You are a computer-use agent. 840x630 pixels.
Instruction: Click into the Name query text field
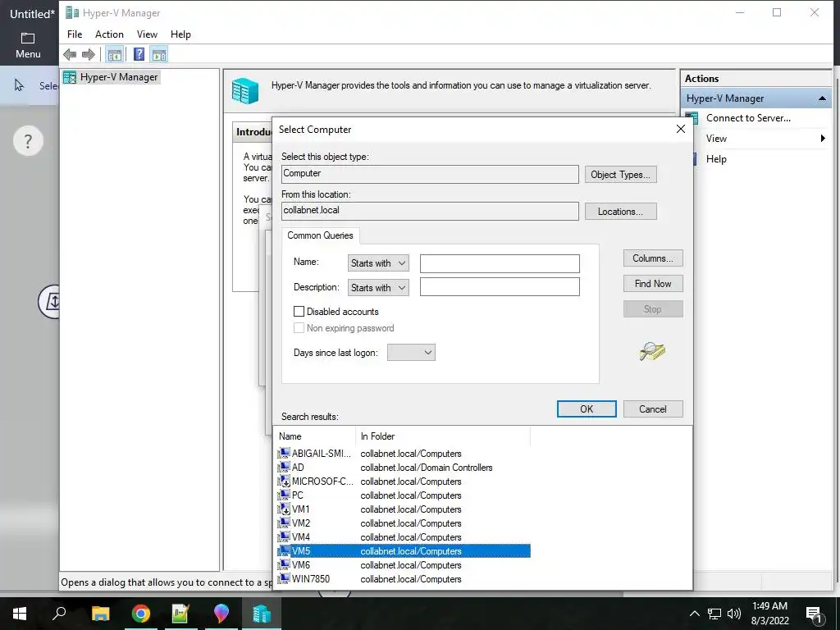(500, 263)
